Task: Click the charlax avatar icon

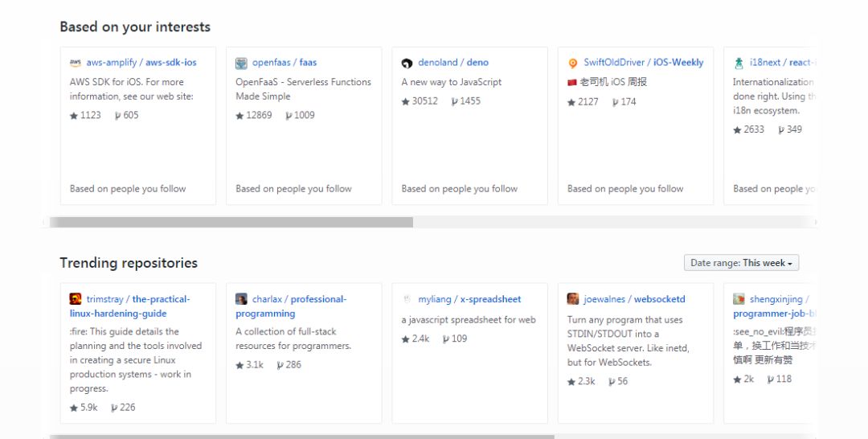Action: 241,299
